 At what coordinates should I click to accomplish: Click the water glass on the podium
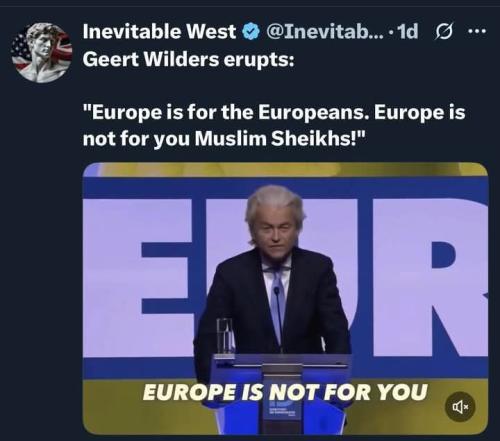[226, 337]
